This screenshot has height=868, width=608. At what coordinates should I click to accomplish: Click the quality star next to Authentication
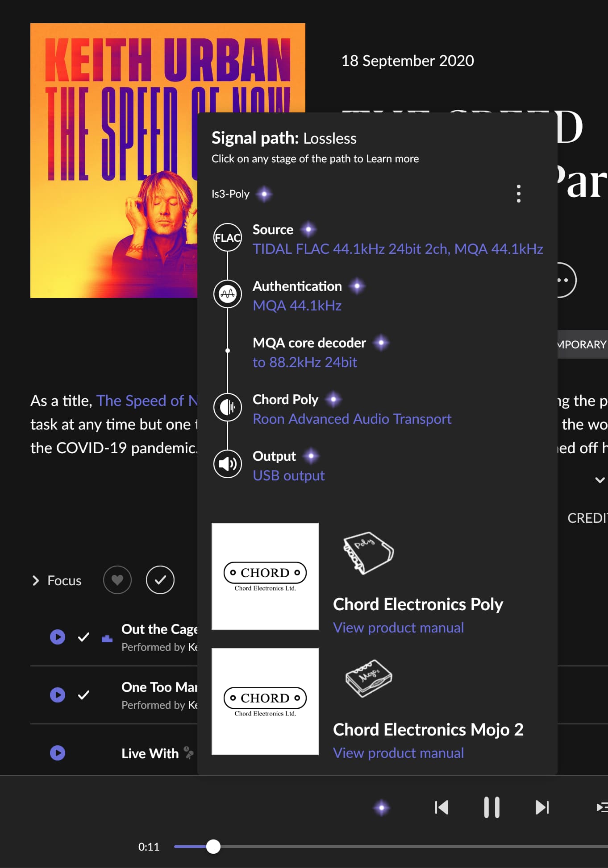coord(357,286)
